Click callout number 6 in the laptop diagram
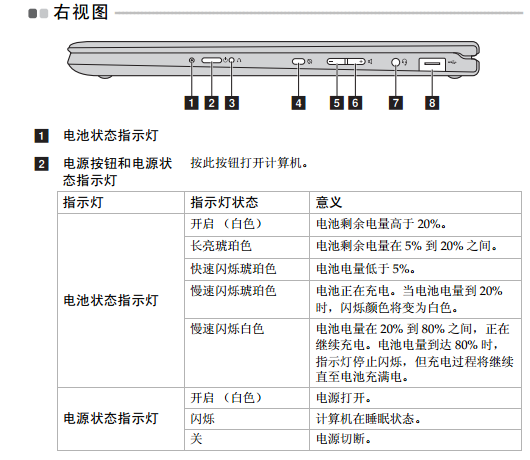Screen dimensions: 530x460 355,103
